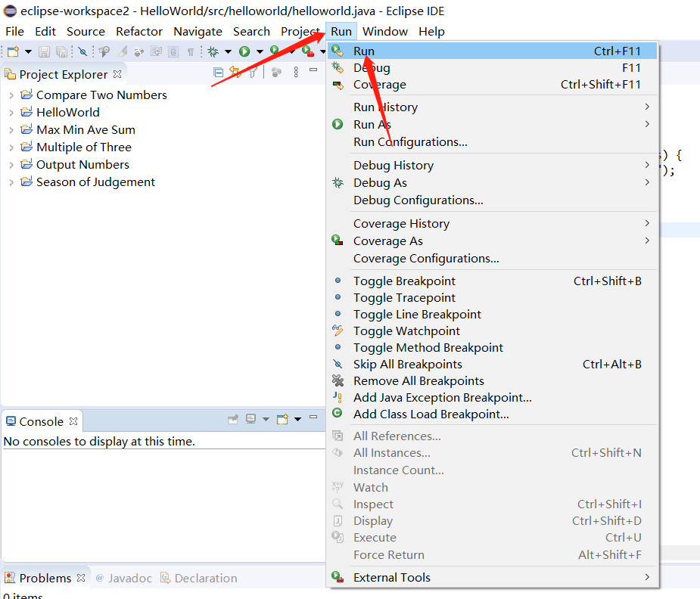This screenshot has height=599, width=700.
Task: Minimize the Console panel
Action: pos(313,417)
